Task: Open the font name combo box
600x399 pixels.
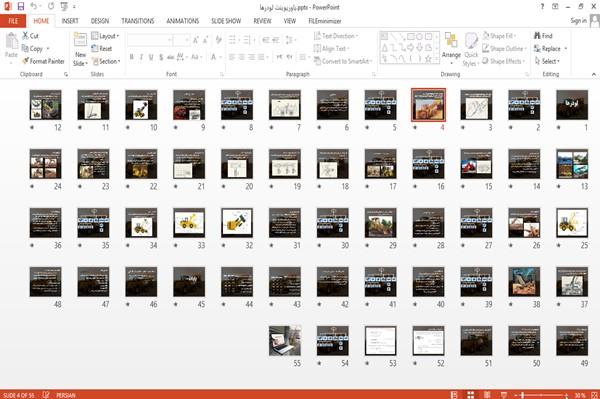Action: (150, 40)
